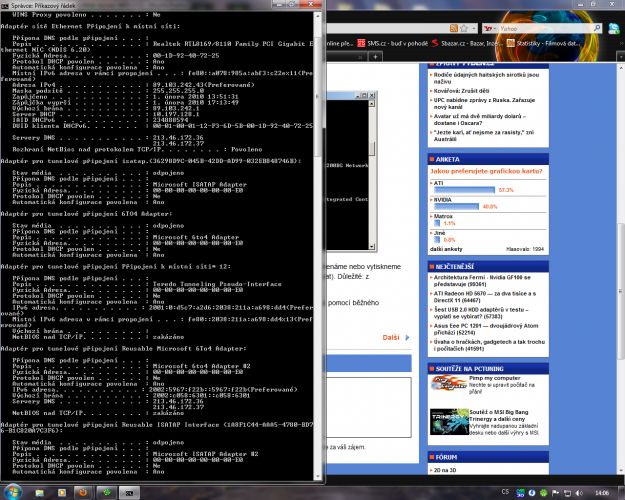Click the command prompt scrollbar down arrow

coord(318,476)
